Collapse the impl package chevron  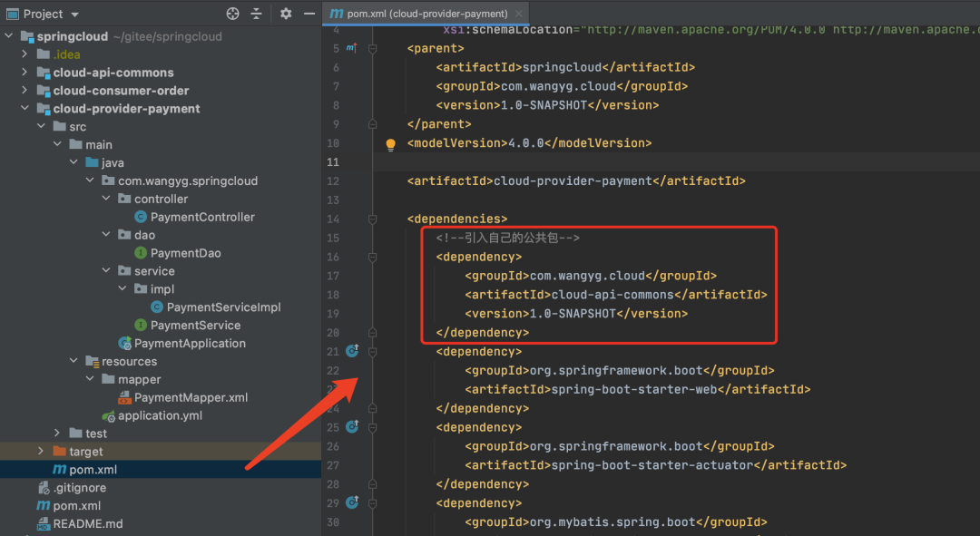tap(122, 288)
